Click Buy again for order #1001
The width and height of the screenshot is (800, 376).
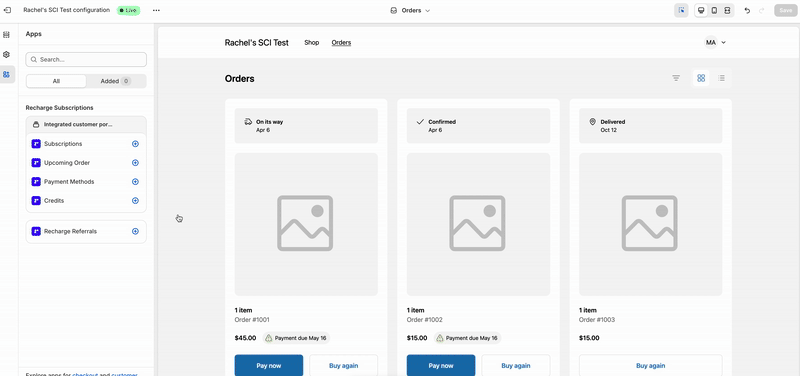pos(344,365)
